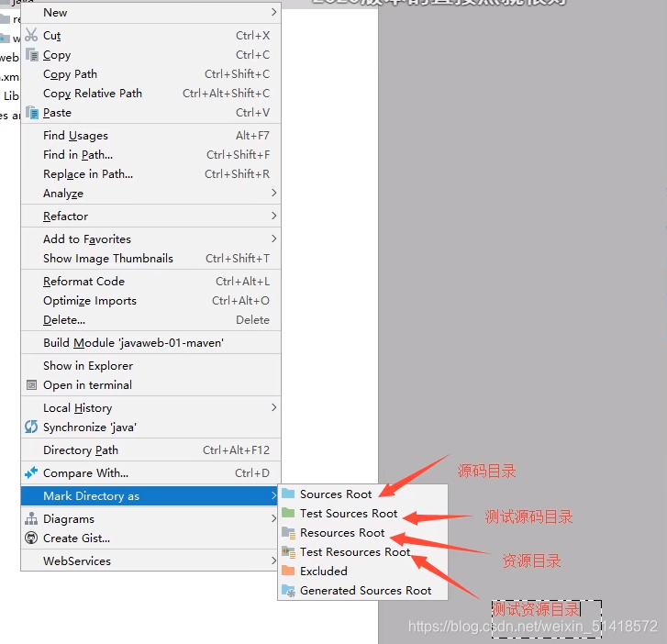Choose Find Usages

click(151, 135)
